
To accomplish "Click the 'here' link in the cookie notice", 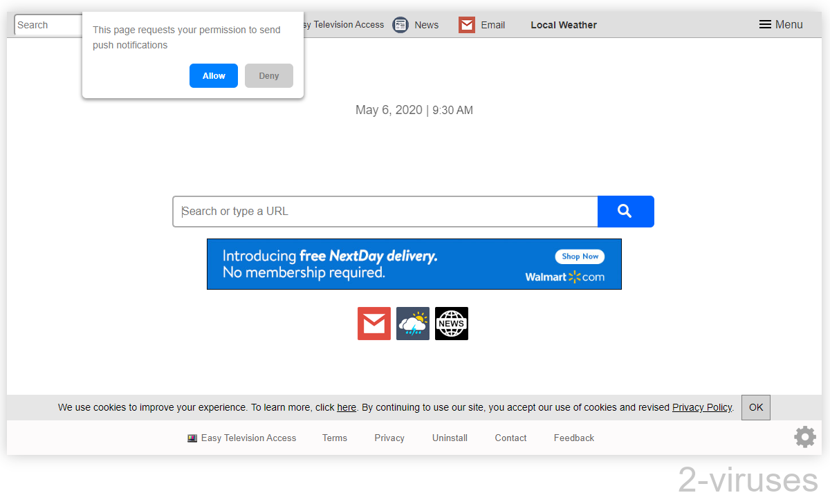I will pyautogui.click(x=346, y=407).
